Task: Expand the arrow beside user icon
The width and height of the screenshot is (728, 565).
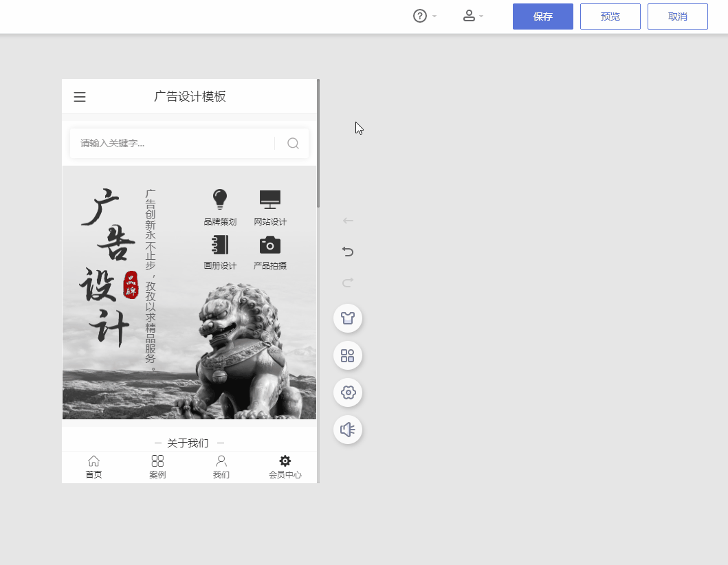Action: 481,16
